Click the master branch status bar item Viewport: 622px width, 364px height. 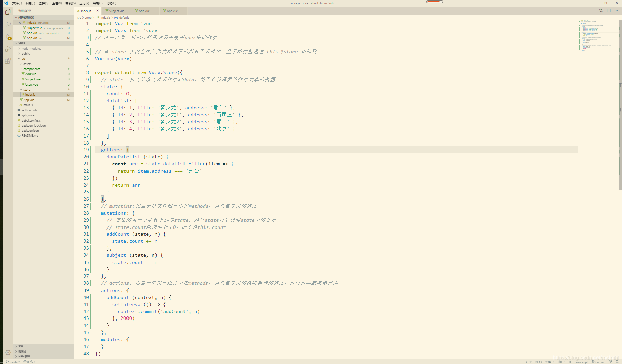(13, 362)
